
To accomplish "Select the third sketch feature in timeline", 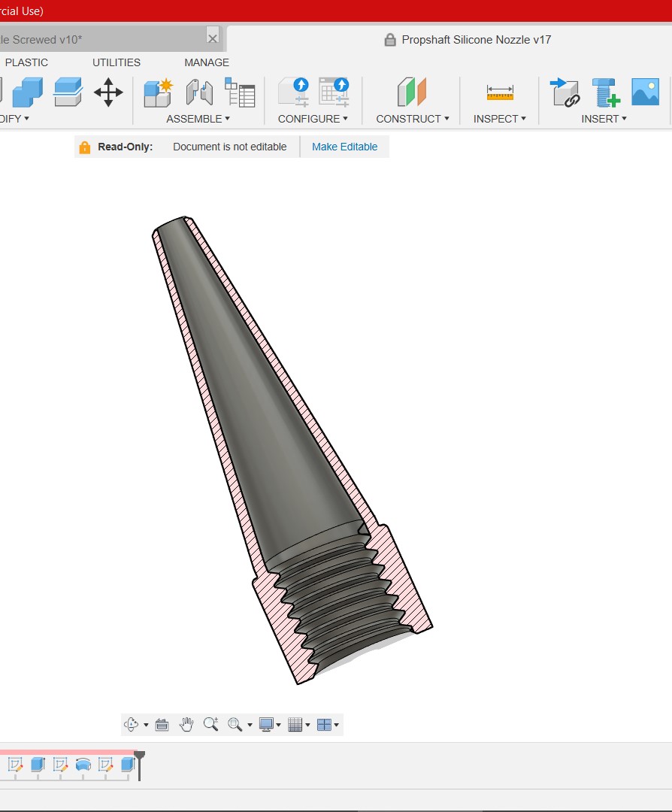I will (x=106, y=765).
